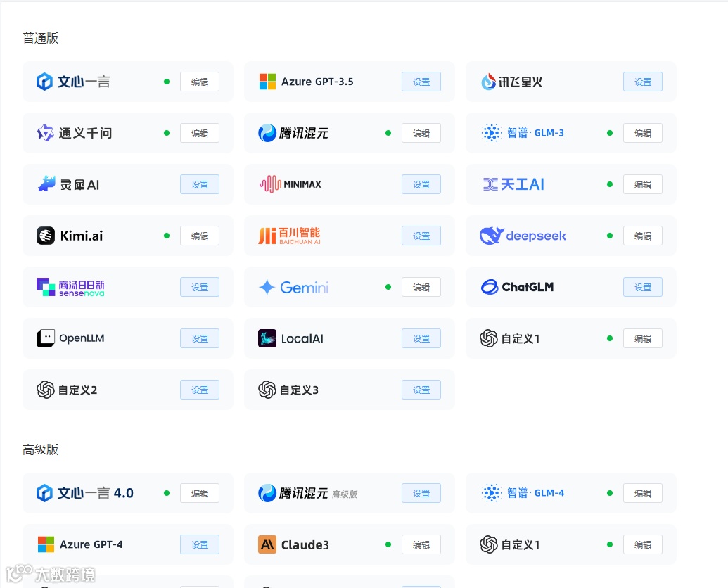Toggle the green indicator next to Gemini
The image size is (728, 588).
388,287
